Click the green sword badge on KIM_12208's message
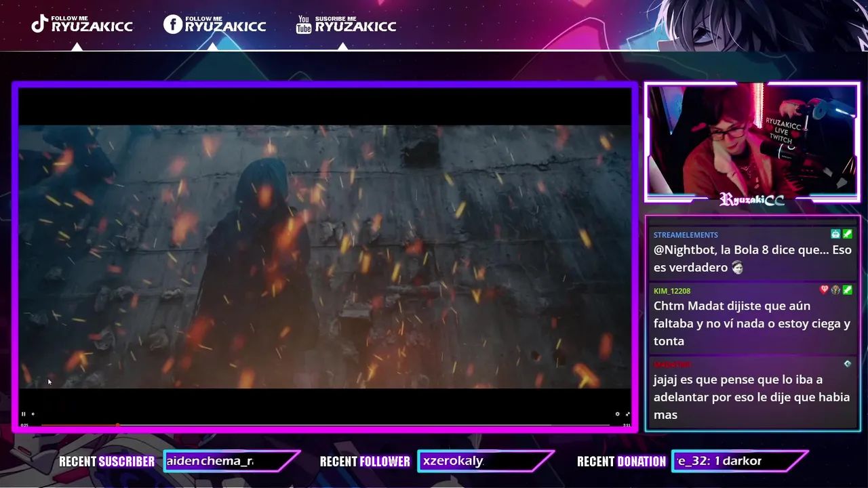The height and width of the screenshot is (488, 868). click(x=847, y=289)
